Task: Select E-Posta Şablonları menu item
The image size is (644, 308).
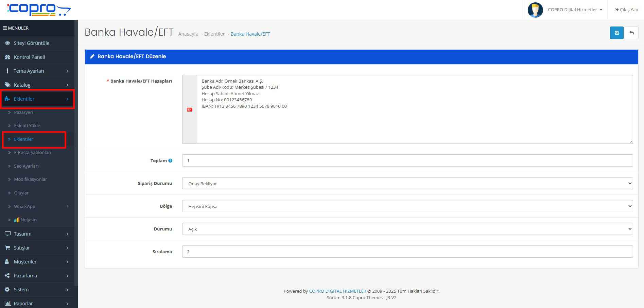Action: click(32, 153)
